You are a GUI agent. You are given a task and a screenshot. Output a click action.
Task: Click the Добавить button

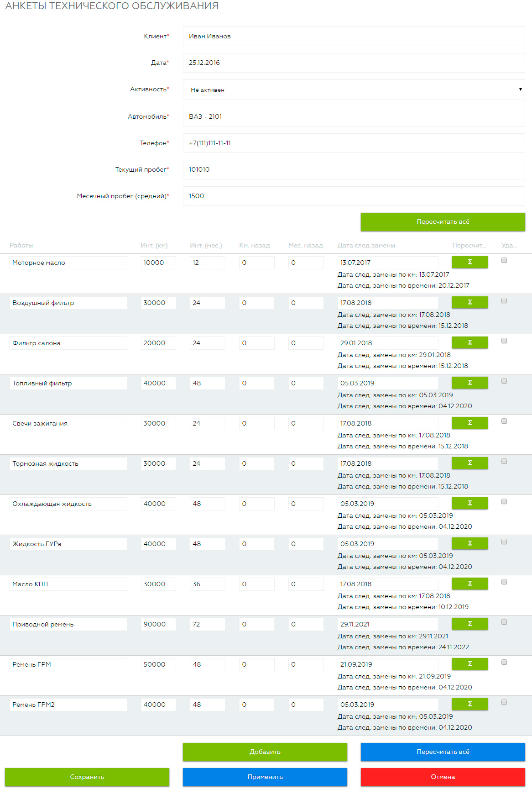[x=265, y=752]
